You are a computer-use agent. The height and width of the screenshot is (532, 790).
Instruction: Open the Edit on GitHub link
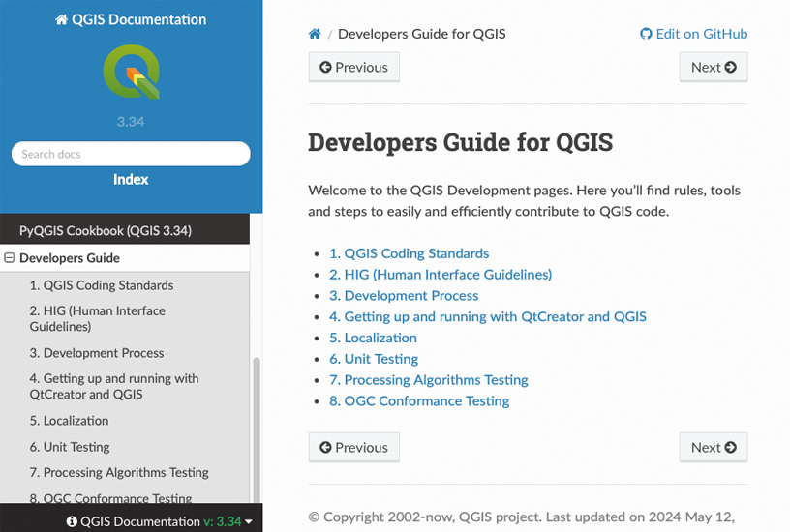tap(693, 34)
